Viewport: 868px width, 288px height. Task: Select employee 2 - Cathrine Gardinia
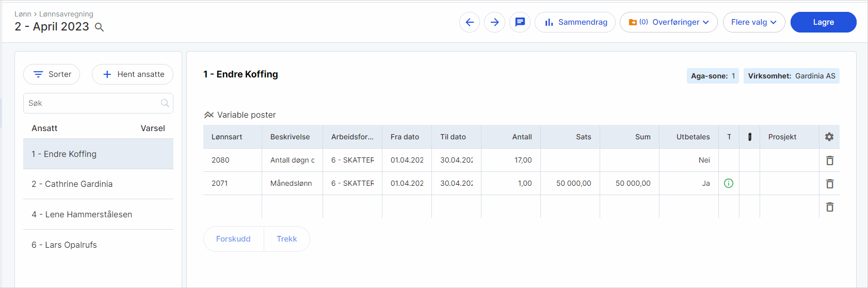[x=72, y=184]
